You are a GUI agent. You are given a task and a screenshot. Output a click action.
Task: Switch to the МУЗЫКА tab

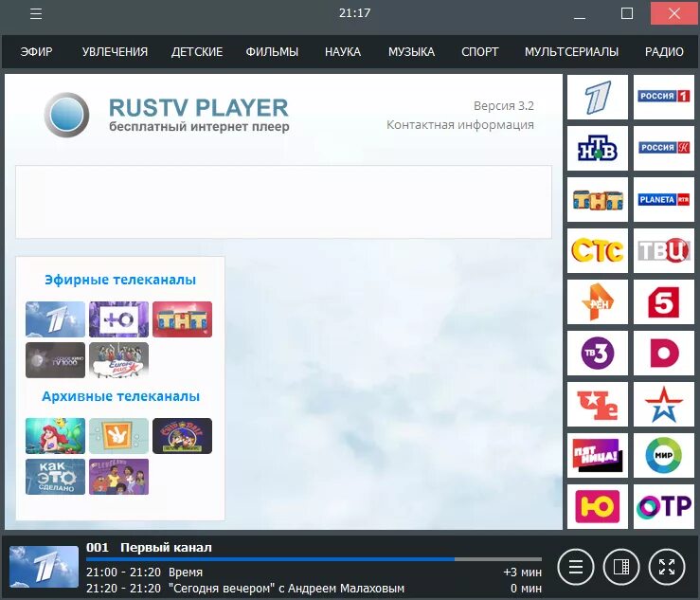click(411, 52)
